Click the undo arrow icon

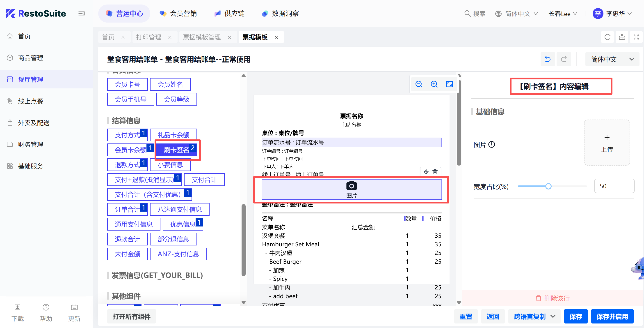click(x=548, y=59)
